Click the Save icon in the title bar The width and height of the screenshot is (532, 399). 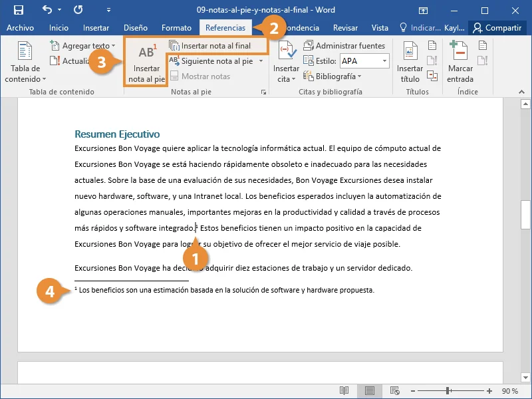[x=19, y=10]
